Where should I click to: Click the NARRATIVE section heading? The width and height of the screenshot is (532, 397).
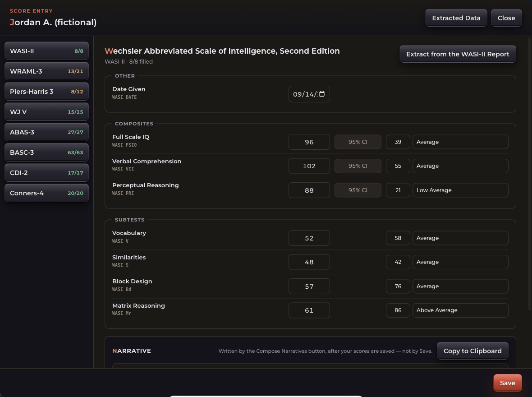132,351
